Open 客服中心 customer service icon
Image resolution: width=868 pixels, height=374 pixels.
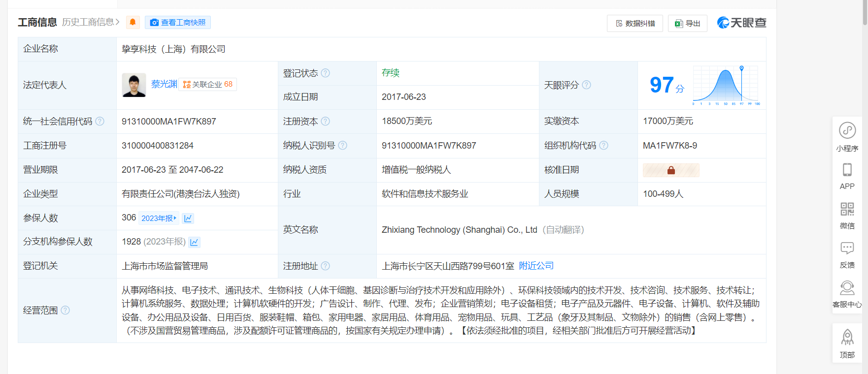pyautogui.click(x=847, y=294)
